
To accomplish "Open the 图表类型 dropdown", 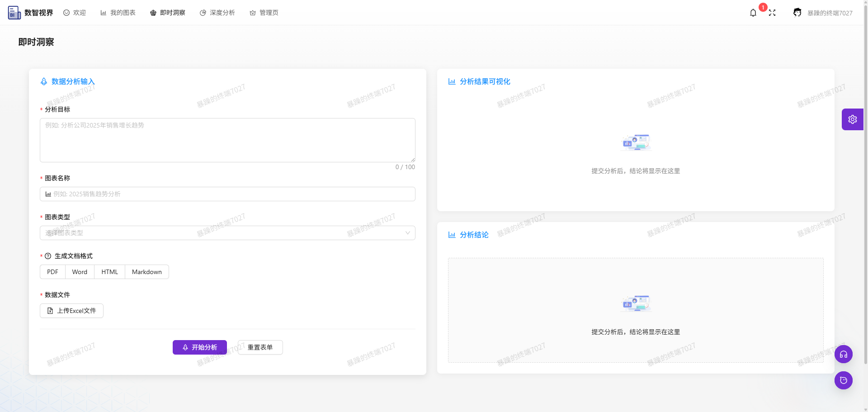I will click(227, 233).
